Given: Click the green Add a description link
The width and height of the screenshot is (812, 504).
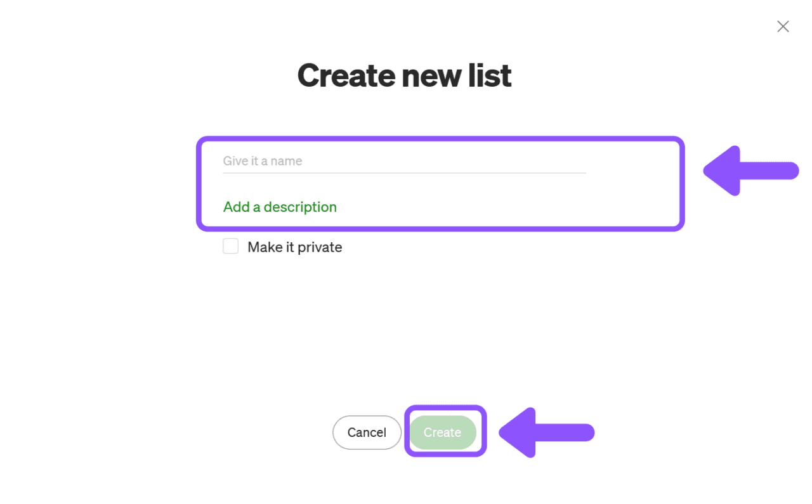Looking at the screenshot, I should click(280, 207).
